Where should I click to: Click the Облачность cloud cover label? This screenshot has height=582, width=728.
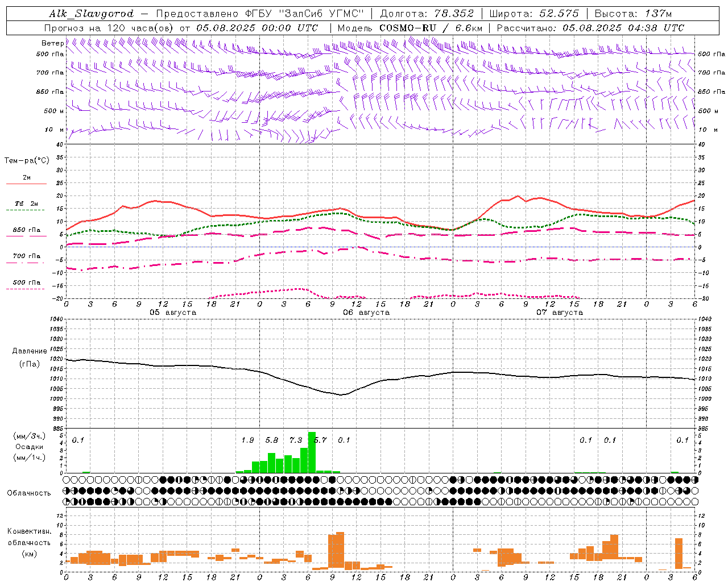coord(29,493)
